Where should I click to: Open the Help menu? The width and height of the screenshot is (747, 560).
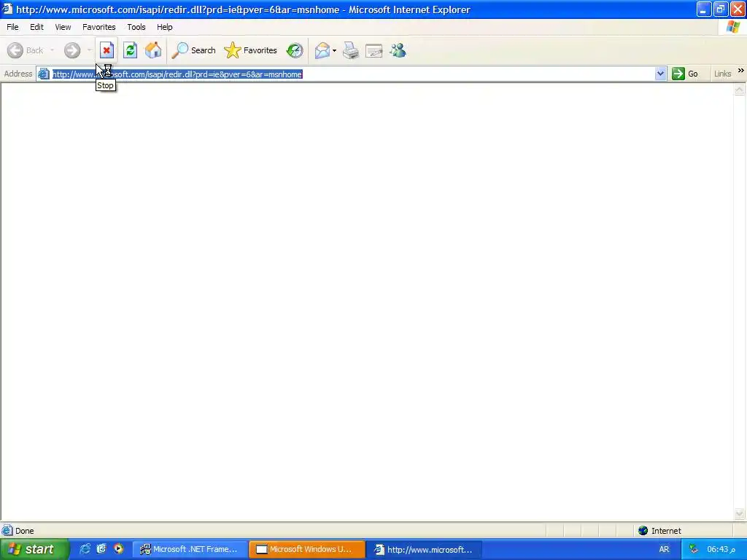[x=164, y=27]
